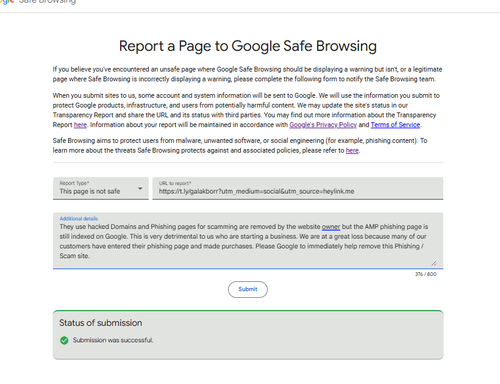Click the 'Additional details' field label

click(x=79, y=219)
